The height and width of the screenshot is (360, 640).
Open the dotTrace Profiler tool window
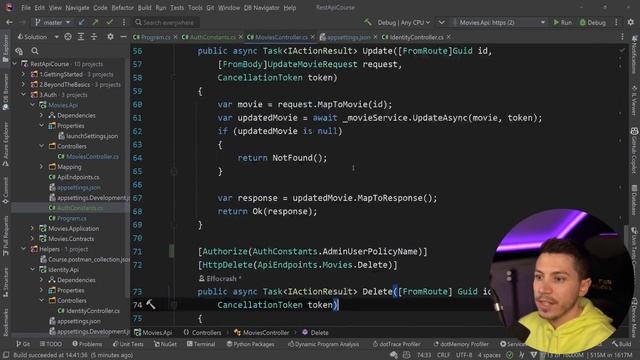pos(396,344)
